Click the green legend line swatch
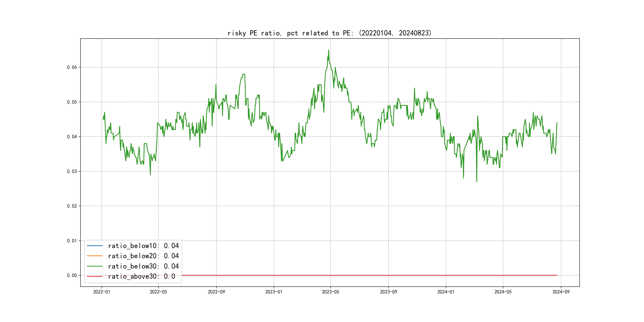Image resolution: width=644 pixels, height=322 pixels. 94,266
